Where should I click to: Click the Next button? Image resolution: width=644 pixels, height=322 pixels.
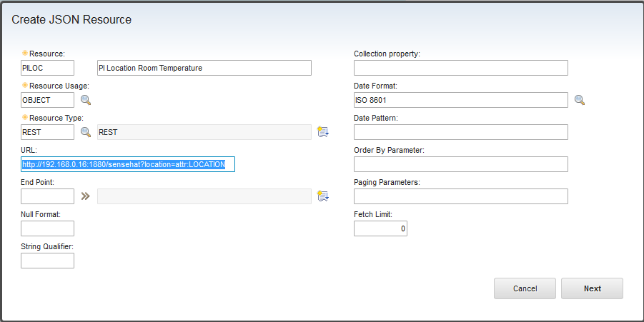click(592, 288)
